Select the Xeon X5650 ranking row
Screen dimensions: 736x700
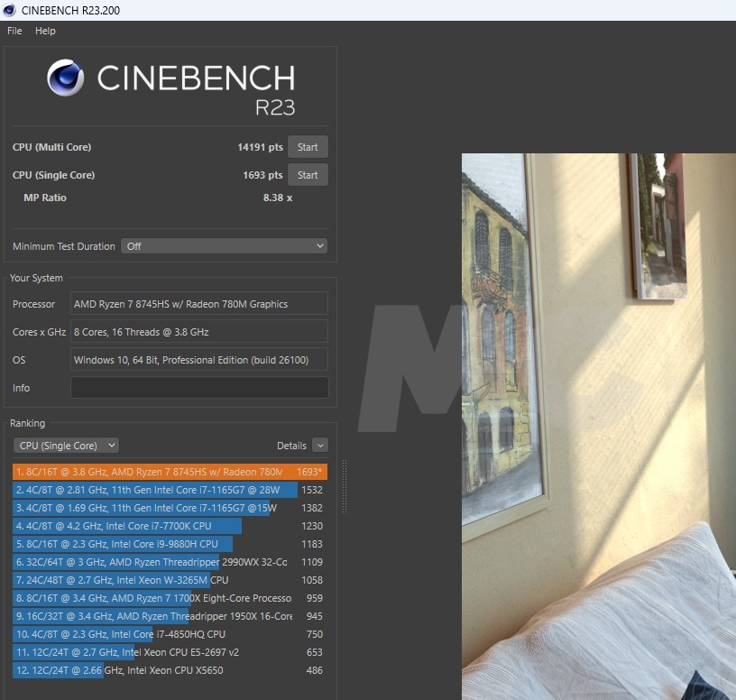click(170, 670)
